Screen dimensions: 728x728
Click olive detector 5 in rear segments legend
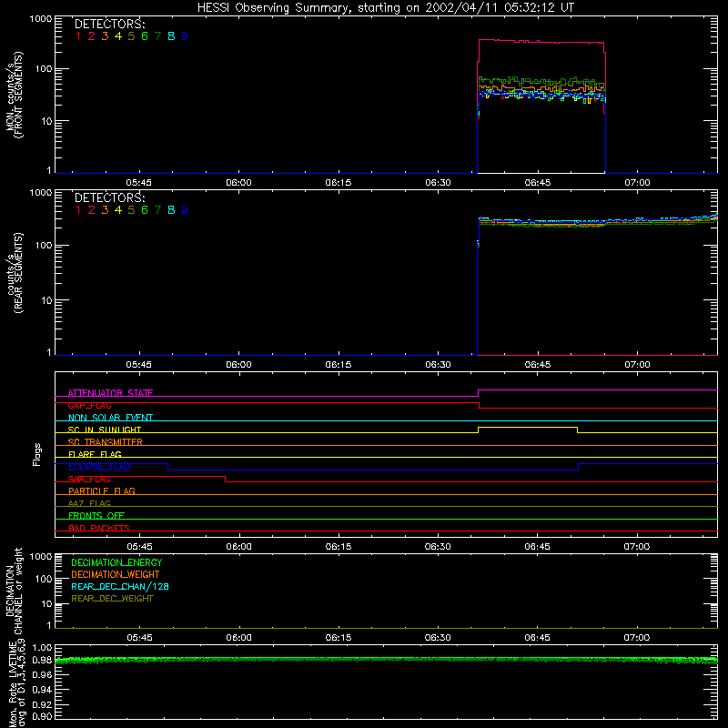(x=131, y=210)
